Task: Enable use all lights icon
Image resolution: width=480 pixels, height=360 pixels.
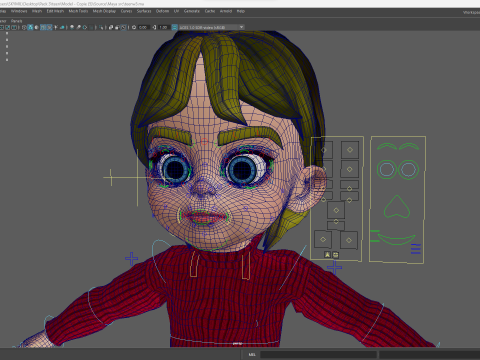Action: (56, 27)
